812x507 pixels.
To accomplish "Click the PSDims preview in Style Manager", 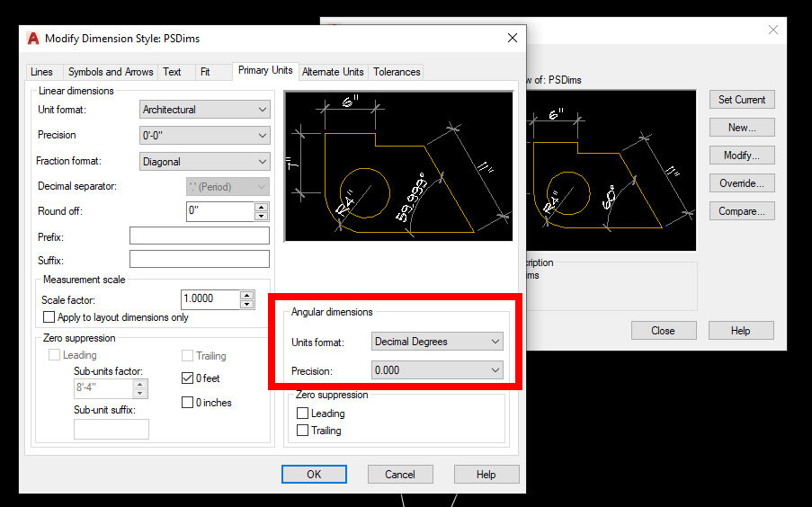I will (x=611, y=171).
